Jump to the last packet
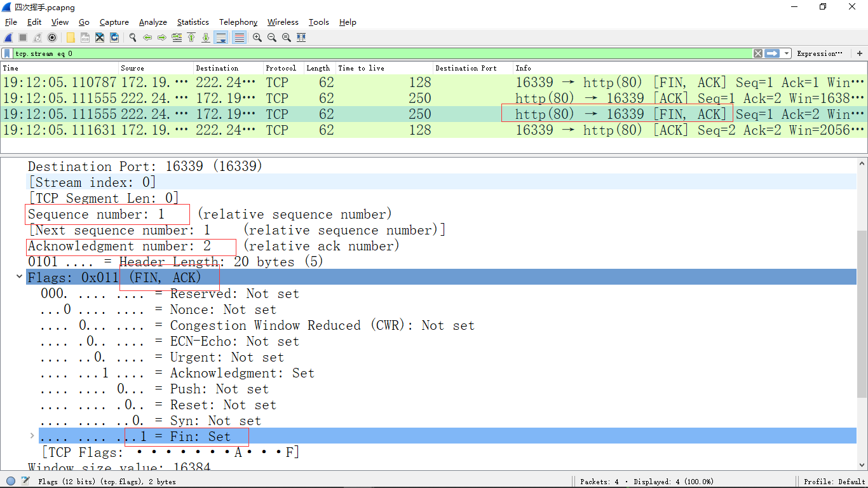The height and width of the screenshot is (488, 868). (206, 37)
